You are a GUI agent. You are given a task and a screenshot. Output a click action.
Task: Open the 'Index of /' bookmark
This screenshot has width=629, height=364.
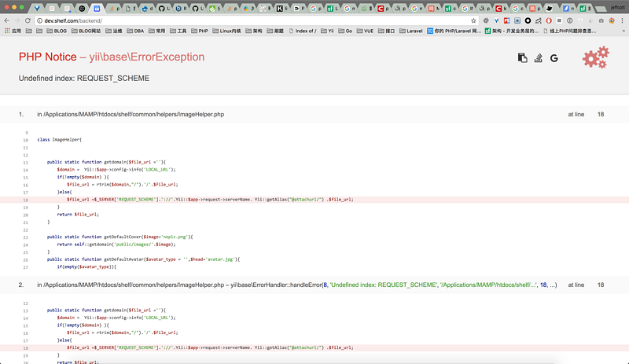tap(302, 31)
